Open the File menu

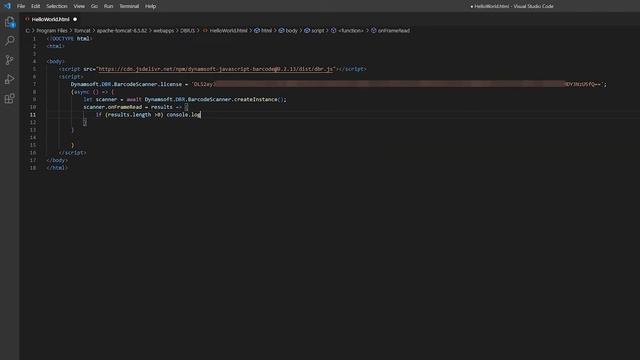pos(21,6)
